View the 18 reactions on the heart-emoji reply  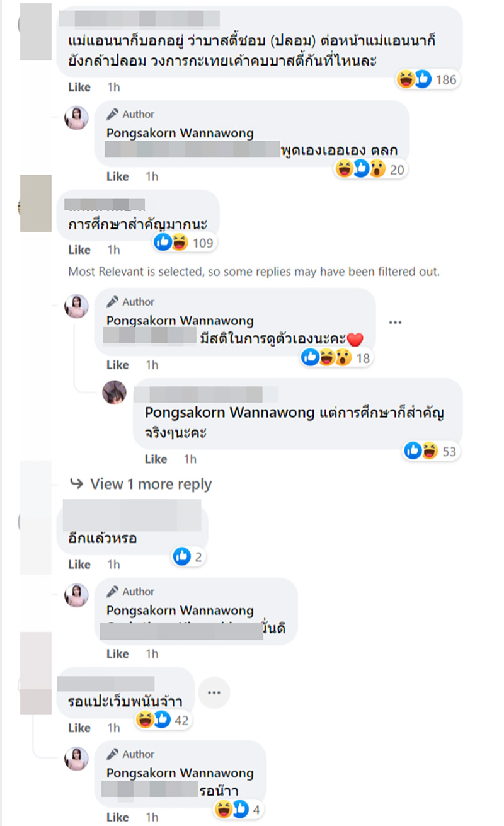[x=337, y=358]
